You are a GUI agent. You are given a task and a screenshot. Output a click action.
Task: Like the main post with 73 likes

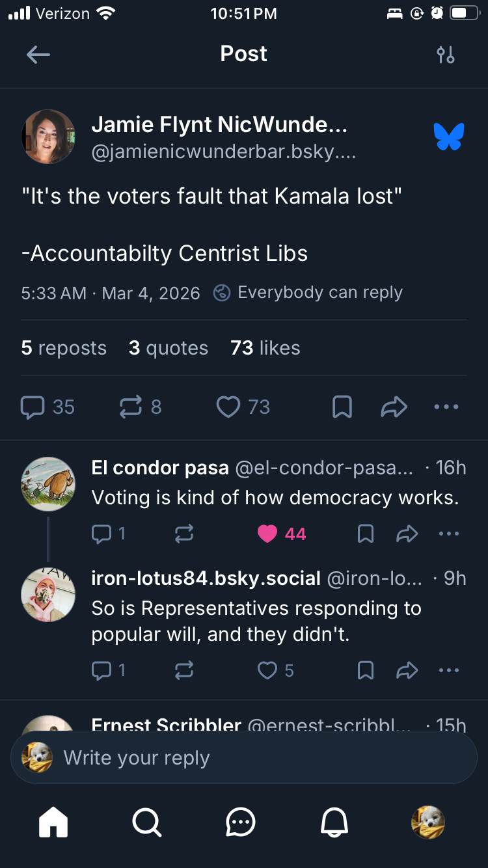coord(228,407)
